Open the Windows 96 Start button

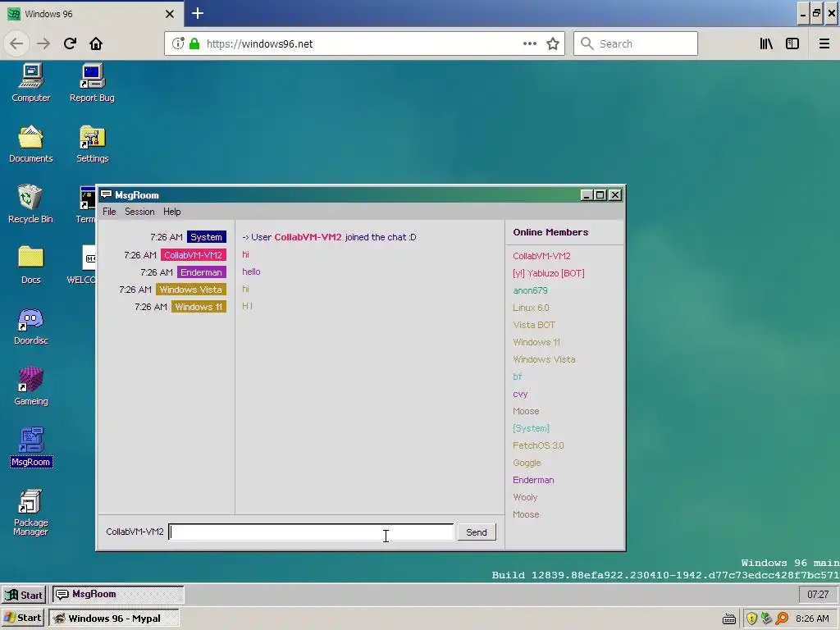click(24, 595)
